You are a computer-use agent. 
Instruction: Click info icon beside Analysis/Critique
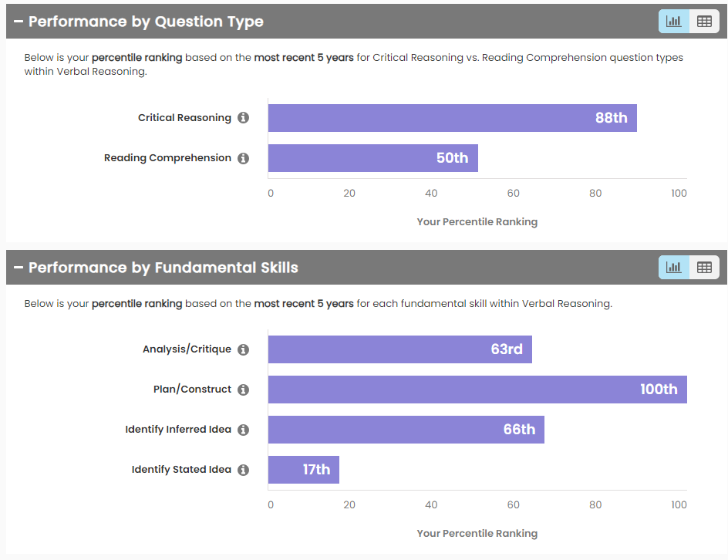(x=243, y=349)
